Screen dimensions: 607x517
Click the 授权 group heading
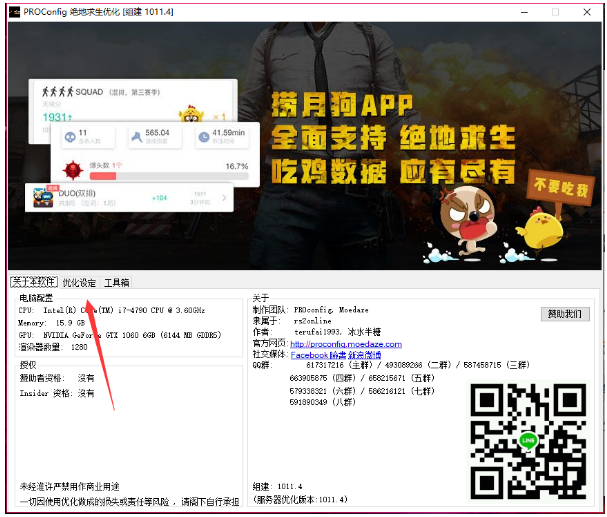click(28, 365)
